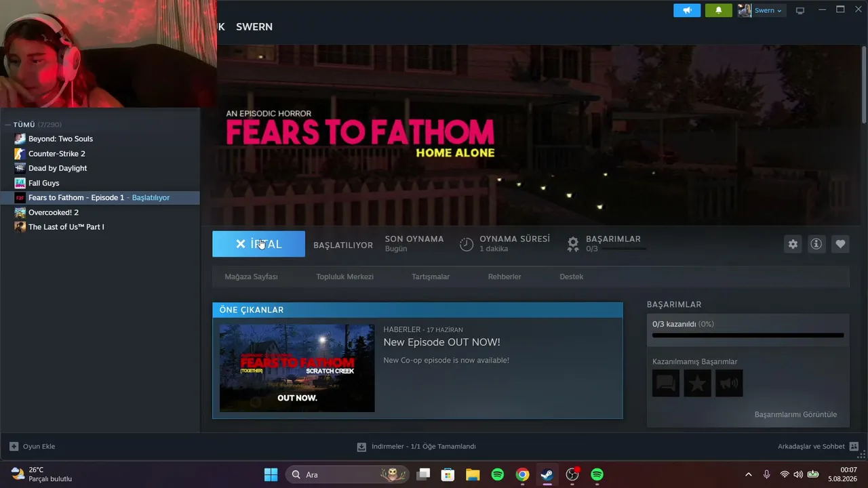Click the achievements progress bar under 0/3 kazanıldı
This screenshot has width=868, height=488.
[748, 335]
